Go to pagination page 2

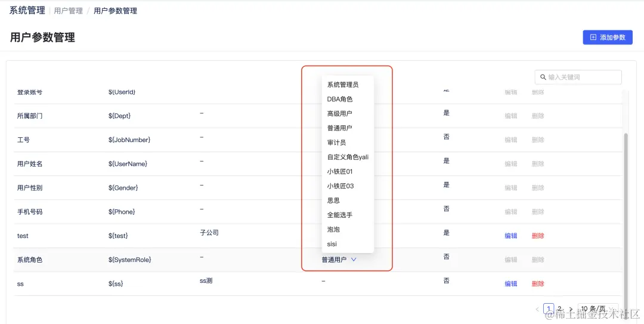pos(559,308)
